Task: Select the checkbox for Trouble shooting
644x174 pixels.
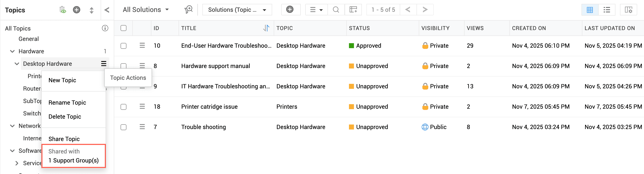Action: [x=123, y=127]
